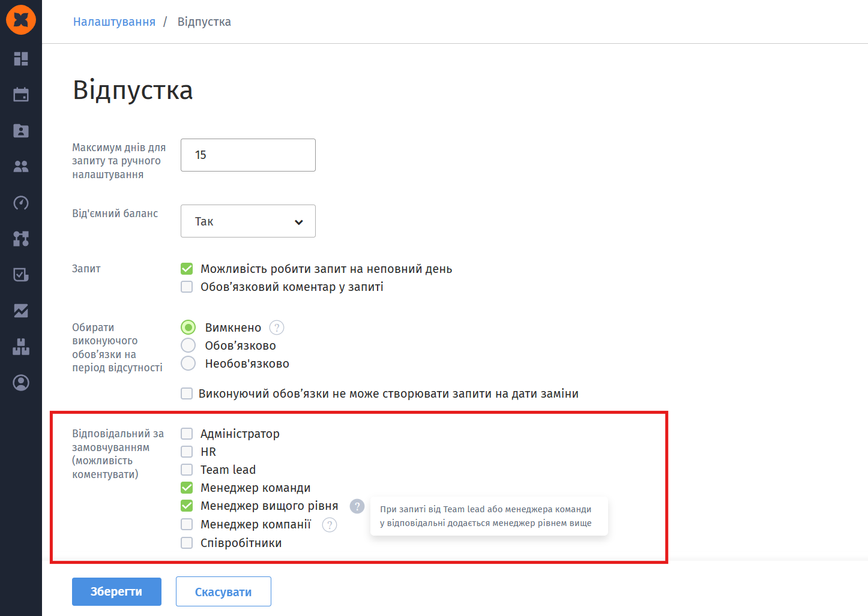868x616 pixels.
Task: Open the stacked boxes icon in sidebar
Action: pos(21,347)
